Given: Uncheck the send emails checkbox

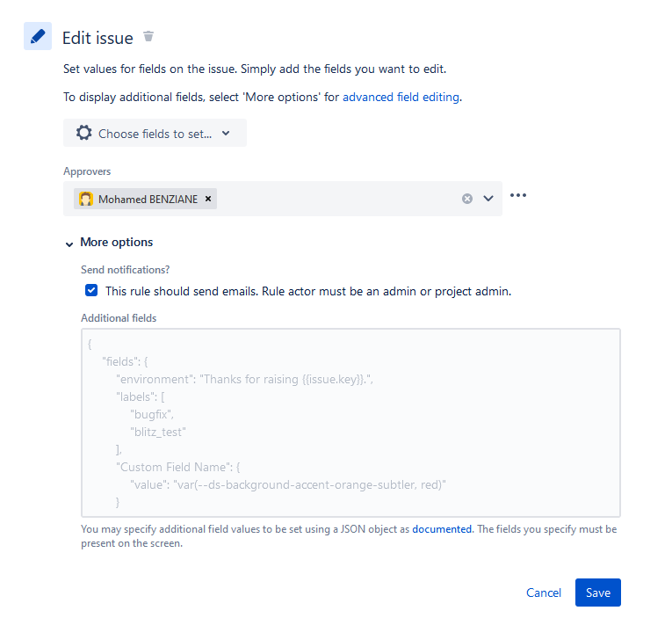Looking at the screenshot, I should click(x=91, y=290).
